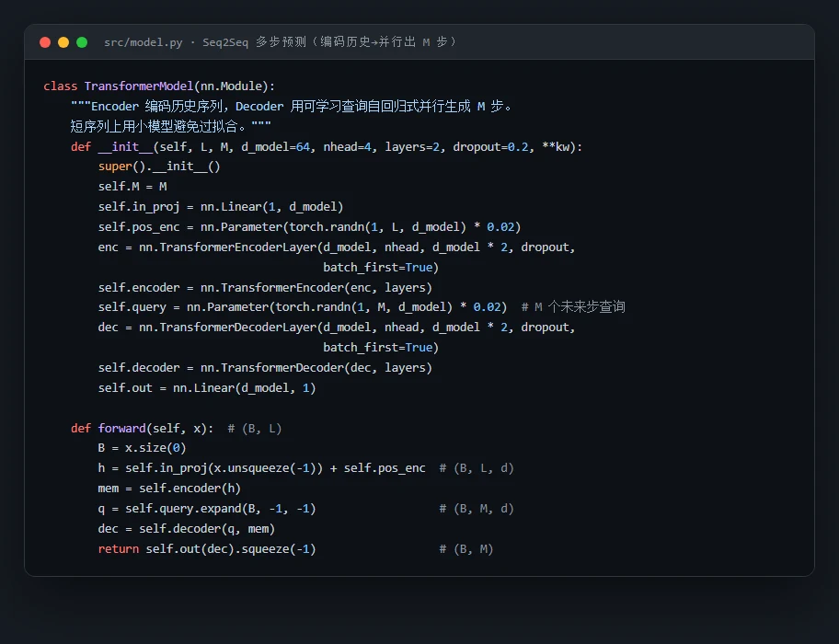Image resolution: width=839 pixels, height=644 pixels.
Task: Click the '**kw' parameter
Action: click(x=556, y=146)
